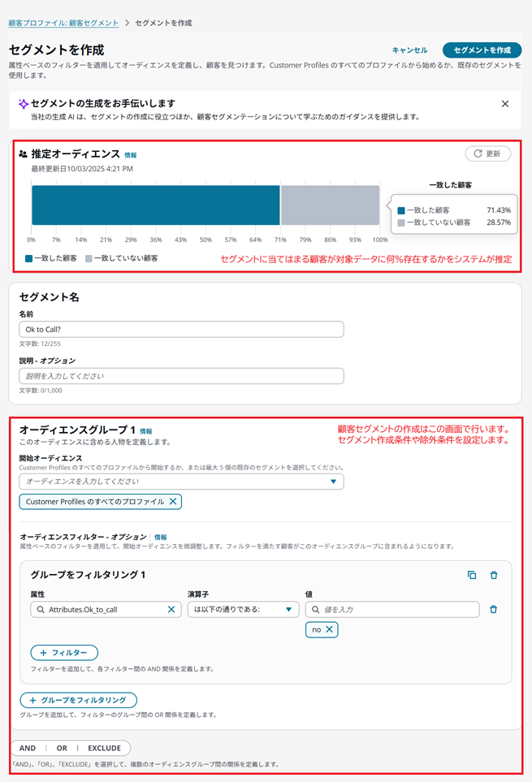Click the sparkle AI icon in banner
Image resolution: width=532 pixels, height=782 pixels.
(x=23, y=104)
